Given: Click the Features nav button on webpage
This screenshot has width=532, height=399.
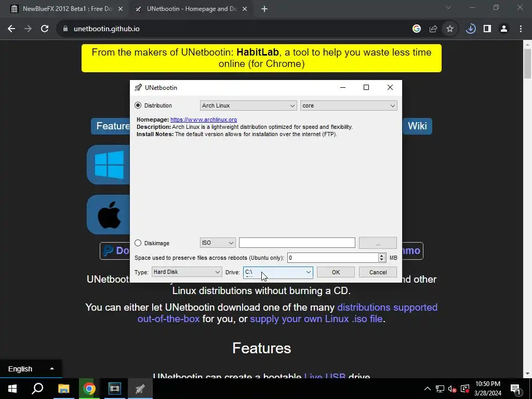Looking at the screenshot, I should pyautogui.click(x=111, y=126).
